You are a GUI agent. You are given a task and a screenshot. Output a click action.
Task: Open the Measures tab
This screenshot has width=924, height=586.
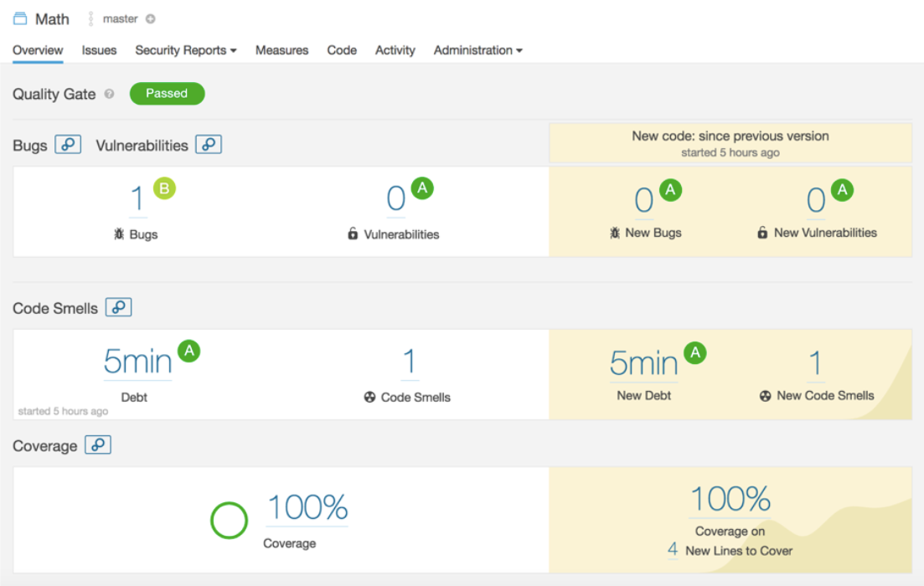(x=281, y=50)
